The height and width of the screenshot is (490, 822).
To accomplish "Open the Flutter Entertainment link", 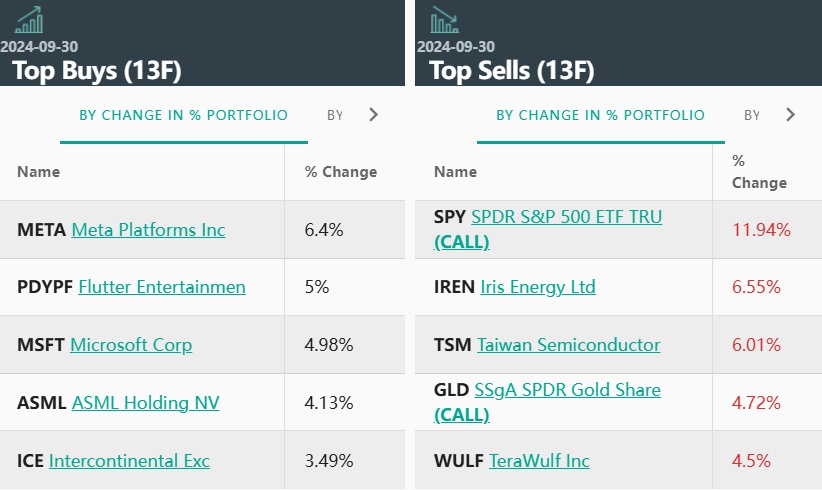I will (x=161, y=287).
